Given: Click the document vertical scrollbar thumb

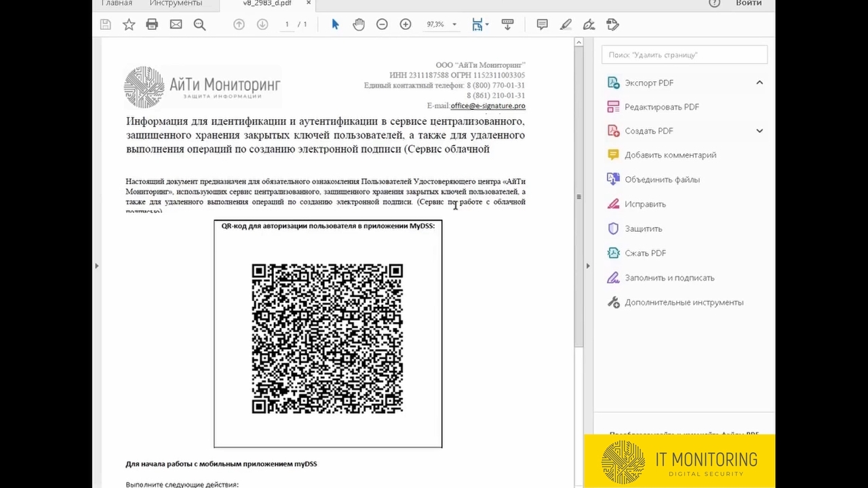Looking at the screenshot, I should pyautogui.click(x=578, y=197).
